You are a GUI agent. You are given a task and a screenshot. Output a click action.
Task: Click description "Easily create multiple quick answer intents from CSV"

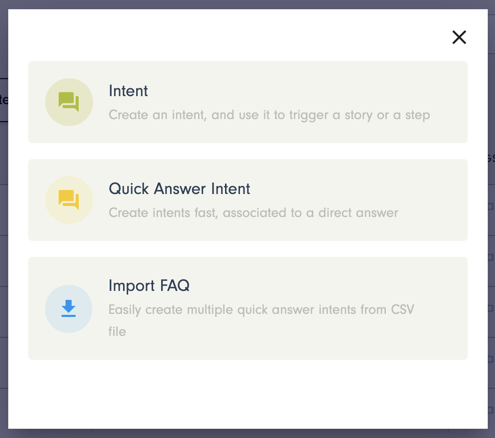261,310
